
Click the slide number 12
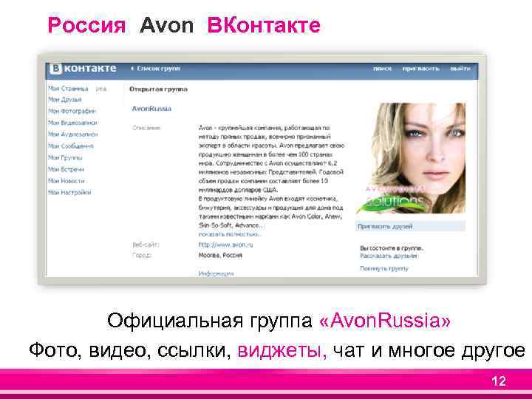click(x=499, y=381)
